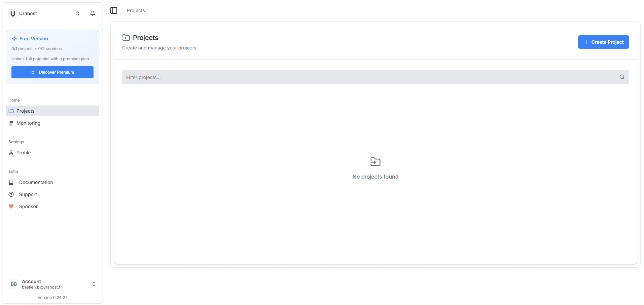This screenshot has width=644, height=305.
Task: Click the Support question mark icon
Action: click(x=11, y=194)
